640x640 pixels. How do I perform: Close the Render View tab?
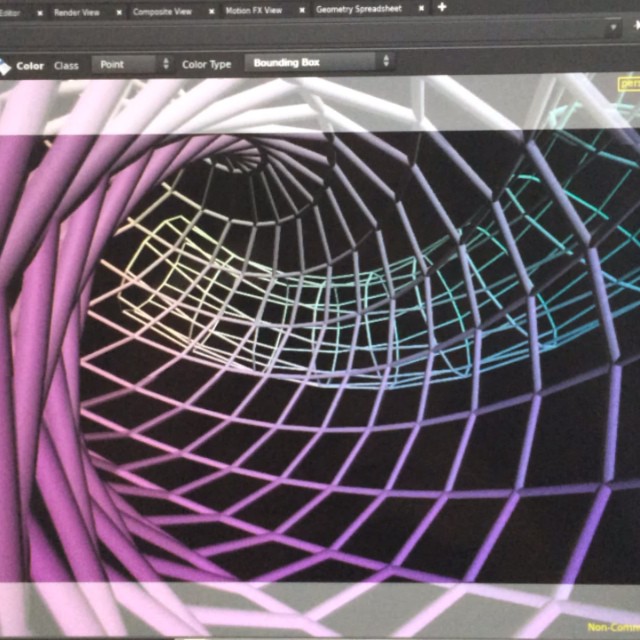point(119,12)
